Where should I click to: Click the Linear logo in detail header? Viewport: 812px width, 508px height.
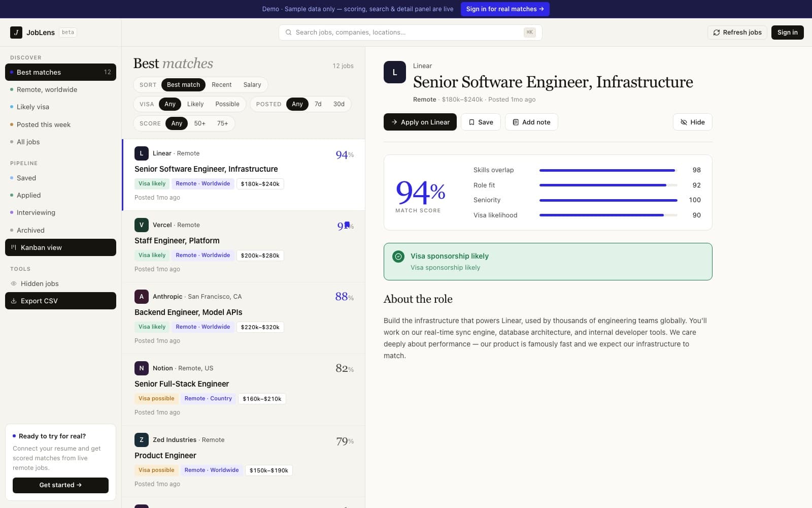395,72
